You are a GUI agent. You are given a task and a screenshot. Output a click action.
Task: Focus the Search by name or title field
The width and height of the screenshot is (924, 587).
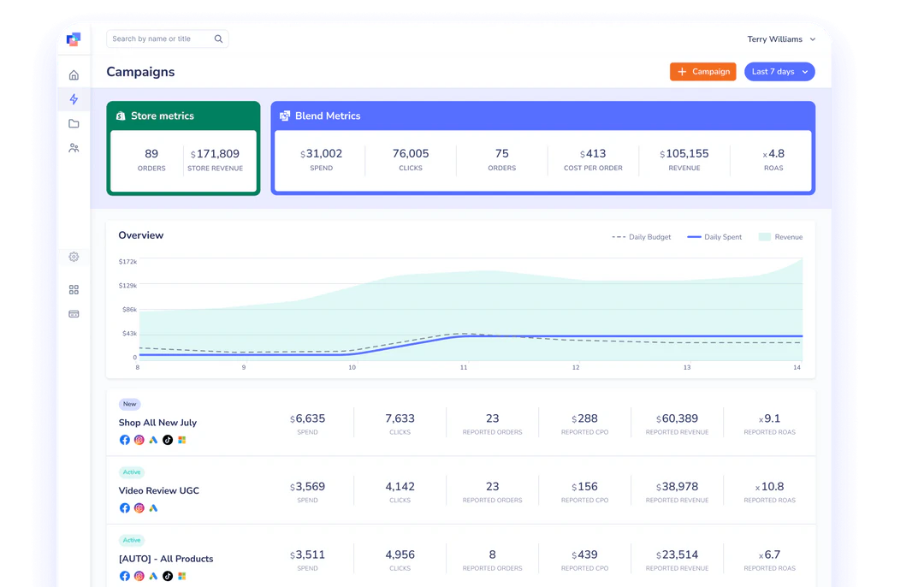(x=160, y=39)
